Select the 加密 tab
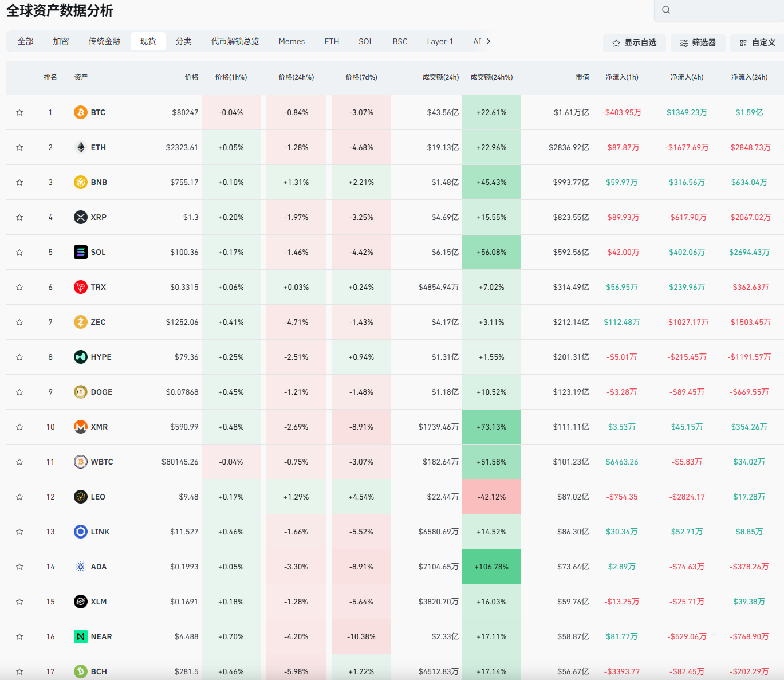Screen dimensions: 784x680 61,41
